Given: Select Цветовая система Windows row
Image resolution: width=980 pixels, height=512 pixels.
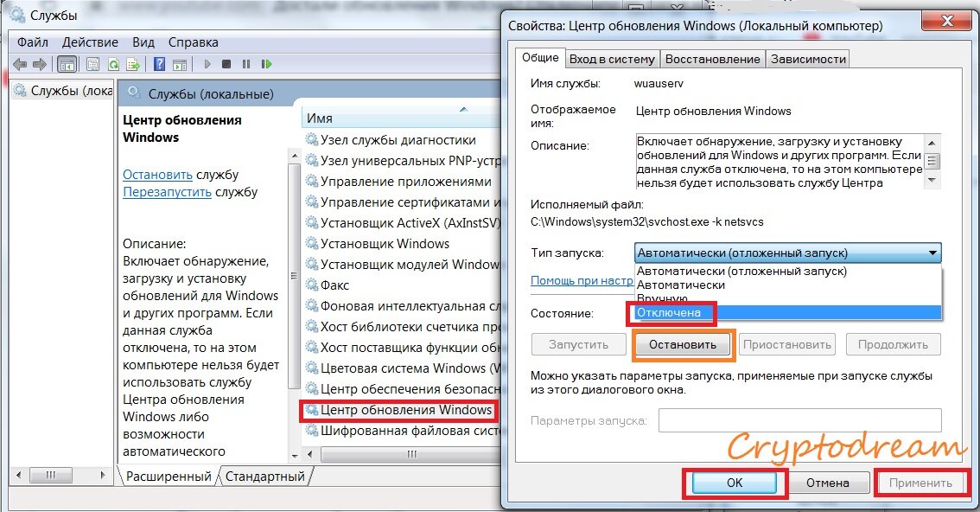Looking at the screenshot, I should click(x=401, y=368).
